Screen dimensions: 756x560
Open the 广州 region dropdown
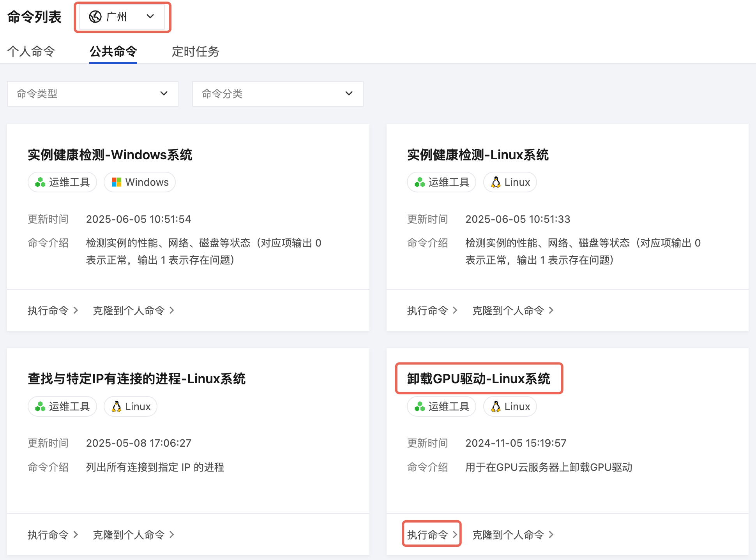122,17
